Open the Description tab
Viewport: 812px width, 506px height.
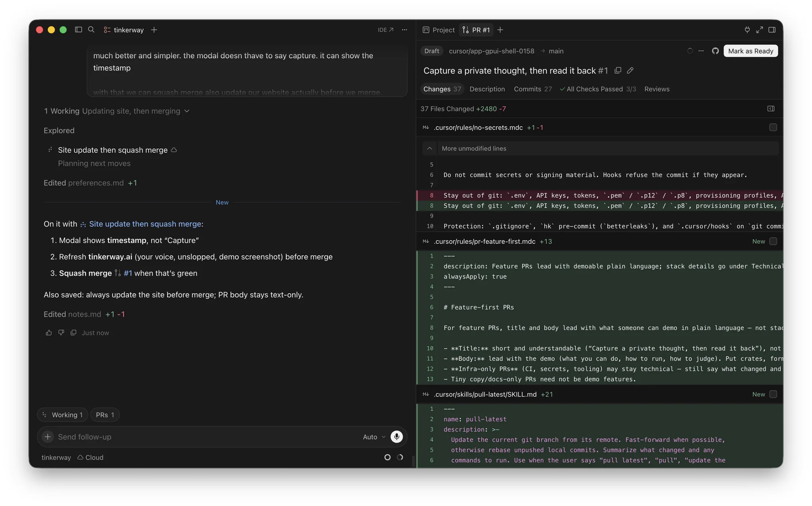click(487, 89)
